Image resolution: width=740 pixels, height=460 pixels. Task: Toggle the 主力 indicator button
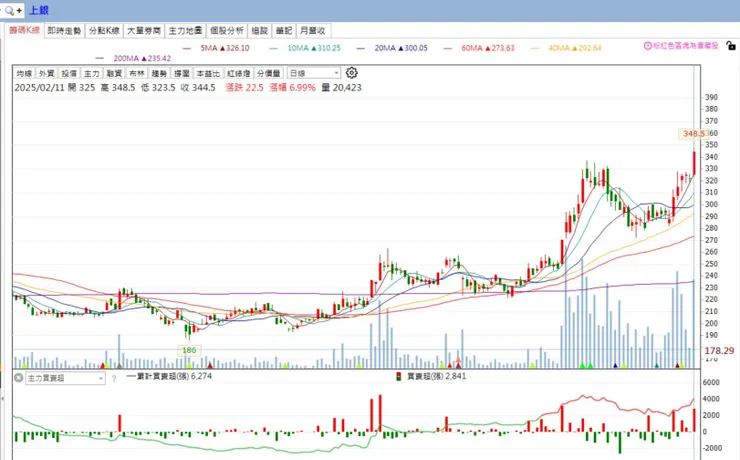point(92,73)
